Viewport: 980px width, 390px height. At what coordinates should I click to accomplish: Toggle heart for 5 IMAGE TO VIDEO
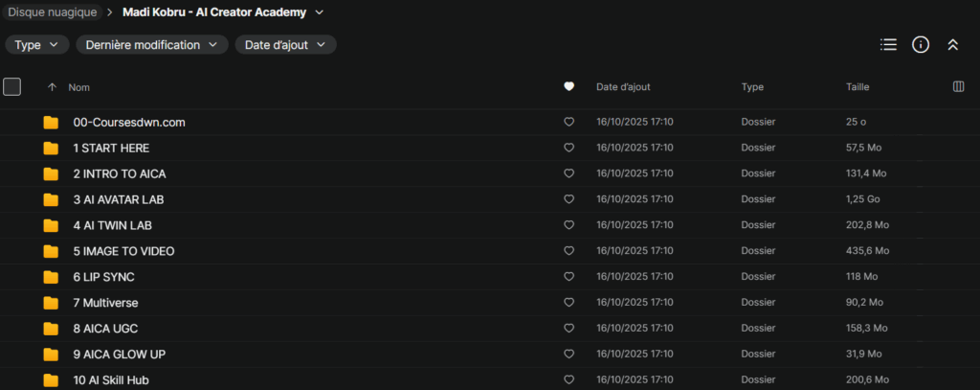click(569, 251)
